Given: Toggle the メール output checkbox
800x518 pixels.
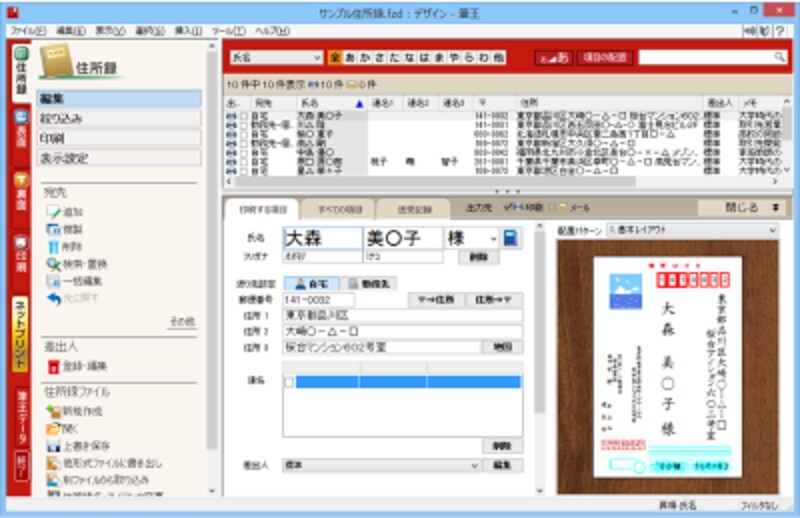Looking at the screenshot, I should click(x=552, y=208).
